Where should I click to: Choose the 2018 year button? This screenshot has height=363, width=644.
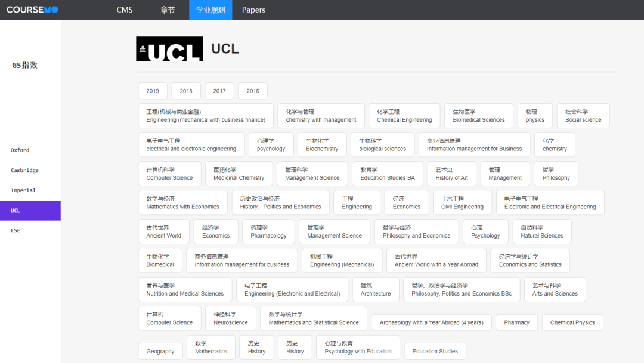tap(186, 91)
